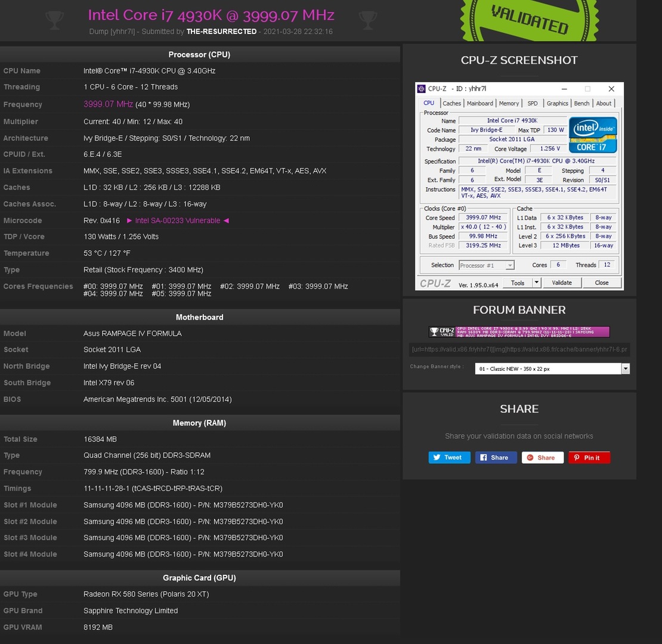The height and width of the screenshot is (644, 662).
Task: Click Sapphire Technology Limited GPU brand
Action: 131,611
